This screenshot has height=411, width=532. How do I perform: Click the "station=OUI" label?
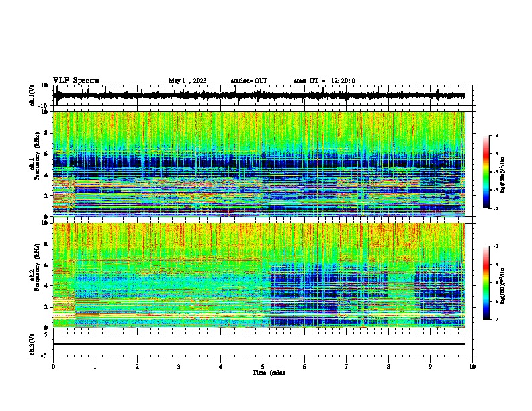pos(249,81)
